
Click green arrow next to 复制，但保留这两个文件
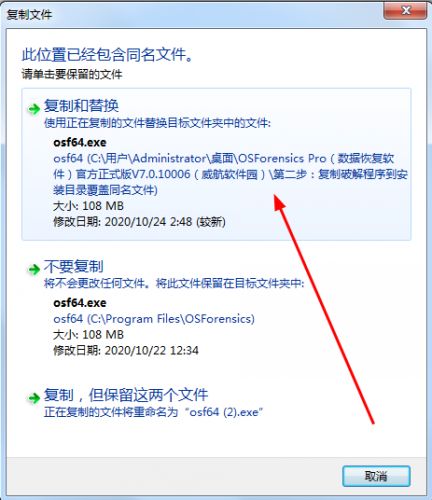[34, 397]
